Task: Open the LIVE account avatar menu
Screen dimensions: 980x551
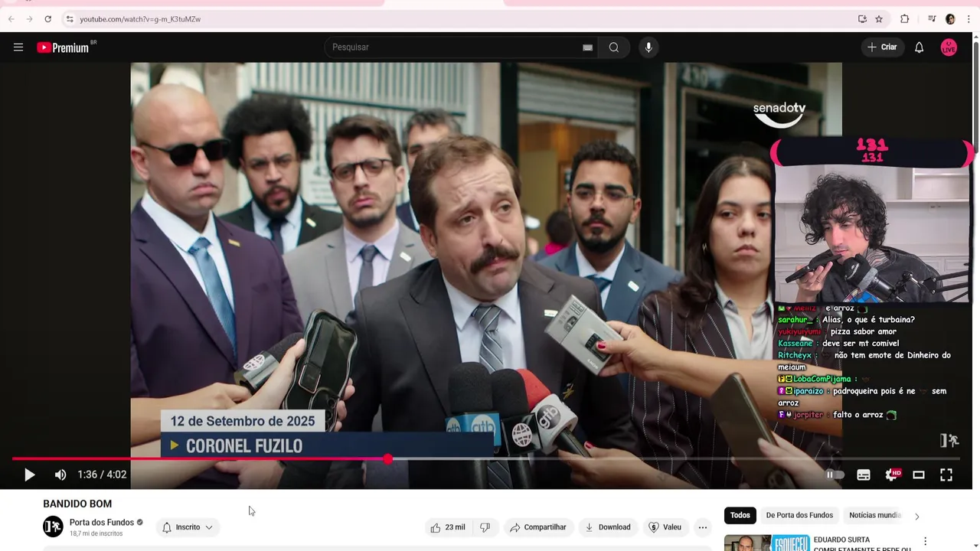Action: pyautogui.click(x=949, y=47)
